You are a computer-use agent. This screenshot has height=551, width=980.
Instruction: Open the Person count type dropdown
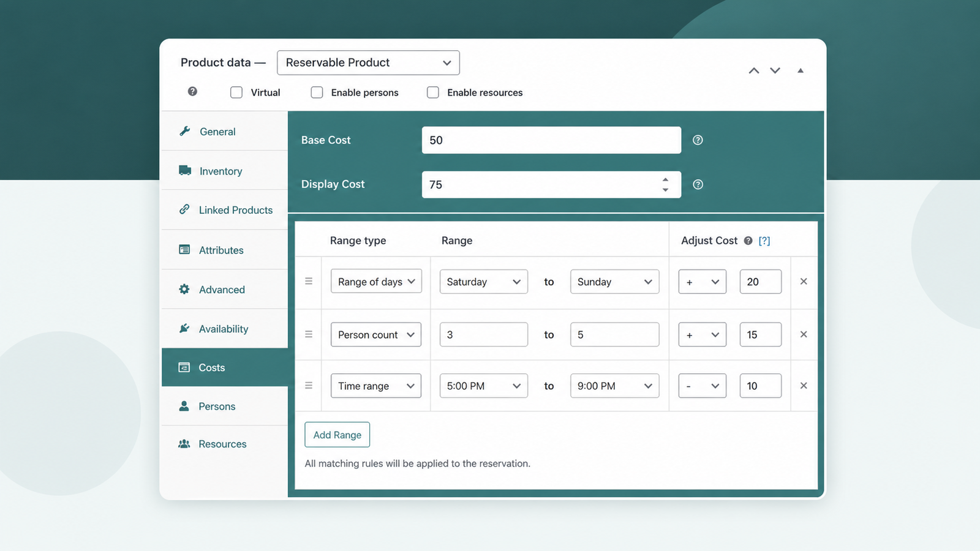pos(376,335)
